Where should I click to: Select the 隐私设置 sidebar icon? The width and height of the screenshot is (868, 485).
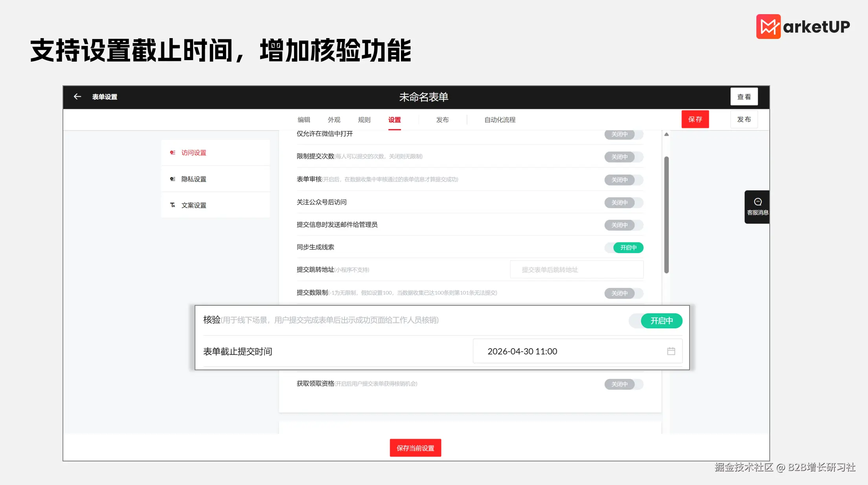(173, 179)
